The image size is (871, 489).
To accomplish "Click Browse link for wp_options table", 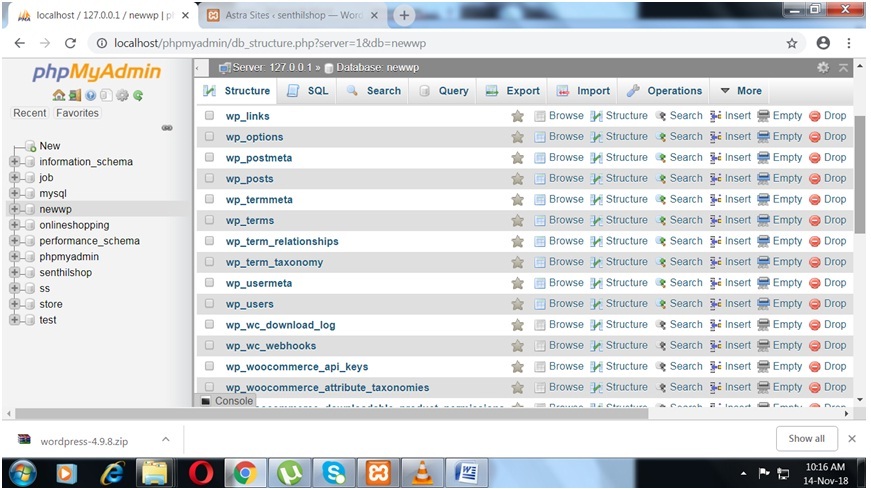I will click(x=558, y=137).
